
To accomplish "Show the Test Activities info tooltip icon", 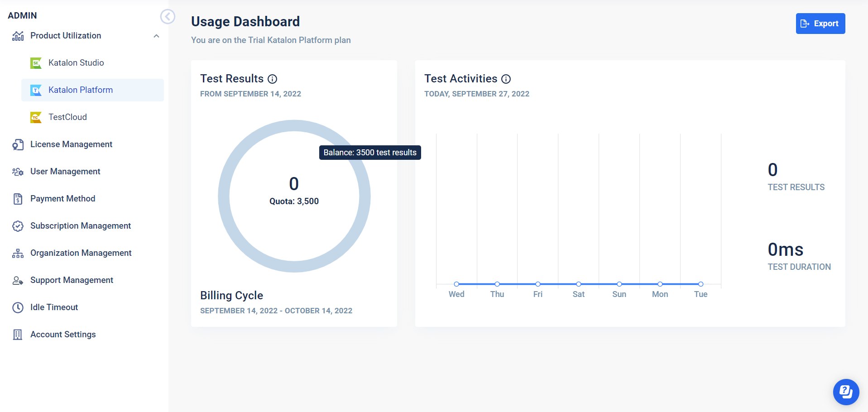I will [x=506, y=79].
